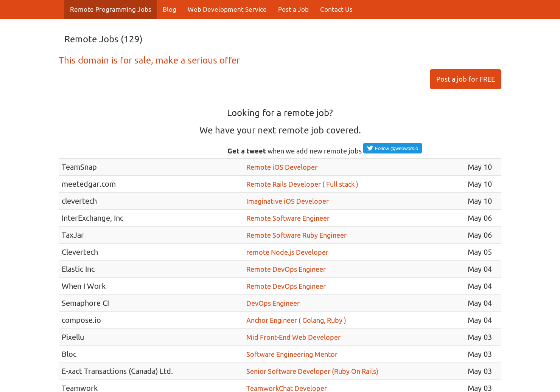Open compose.io's Anchor Engineer Golang Ruby posting

coord(296,320)
